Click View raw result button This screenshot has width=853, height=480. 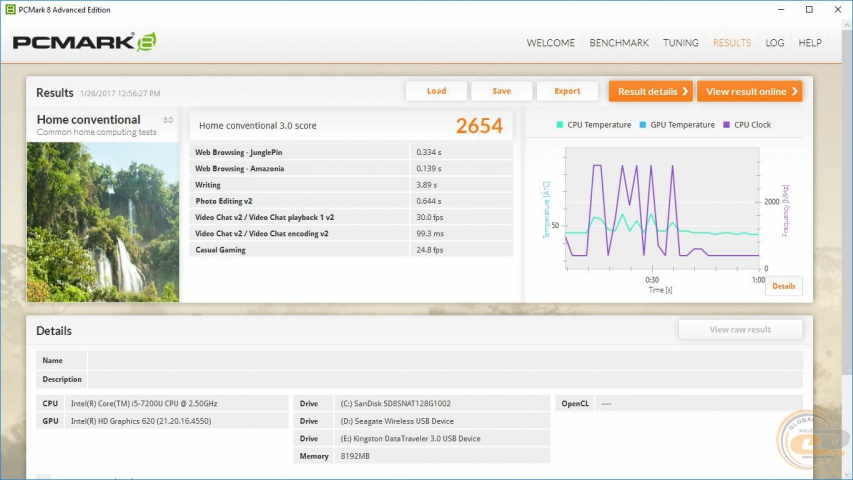click(740, 329)
